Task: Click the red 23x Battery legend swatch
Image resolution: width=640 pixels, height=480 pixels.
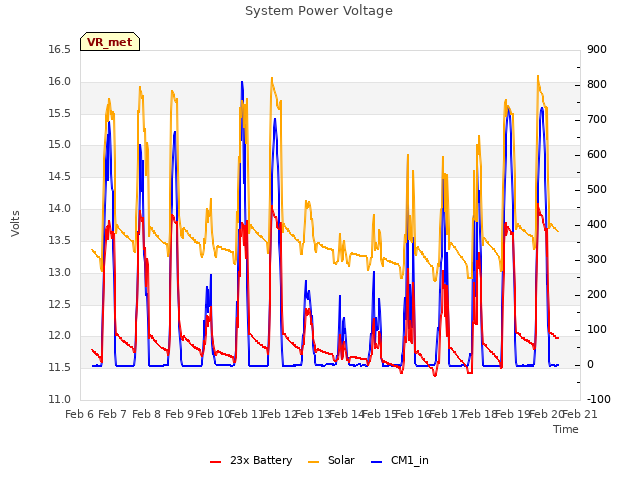Action: [x=216, y=462]
